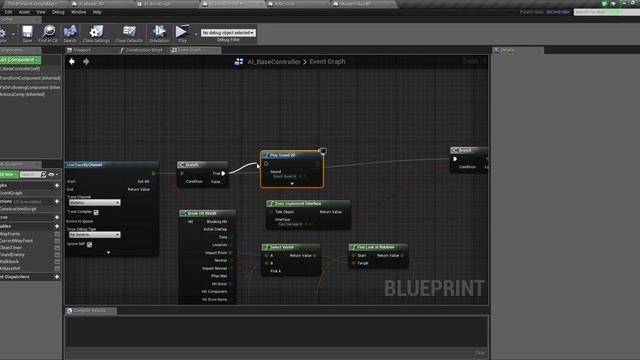This screenshot has width=640, height=360.
Task: Toggle ClearTimer variable visibility
Action: click(57, 248)
